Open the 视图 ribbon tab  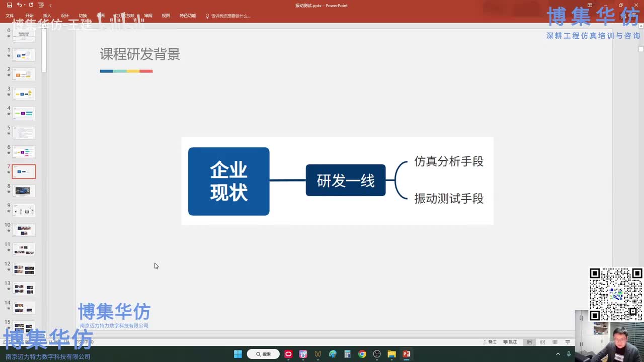point(166,16)
